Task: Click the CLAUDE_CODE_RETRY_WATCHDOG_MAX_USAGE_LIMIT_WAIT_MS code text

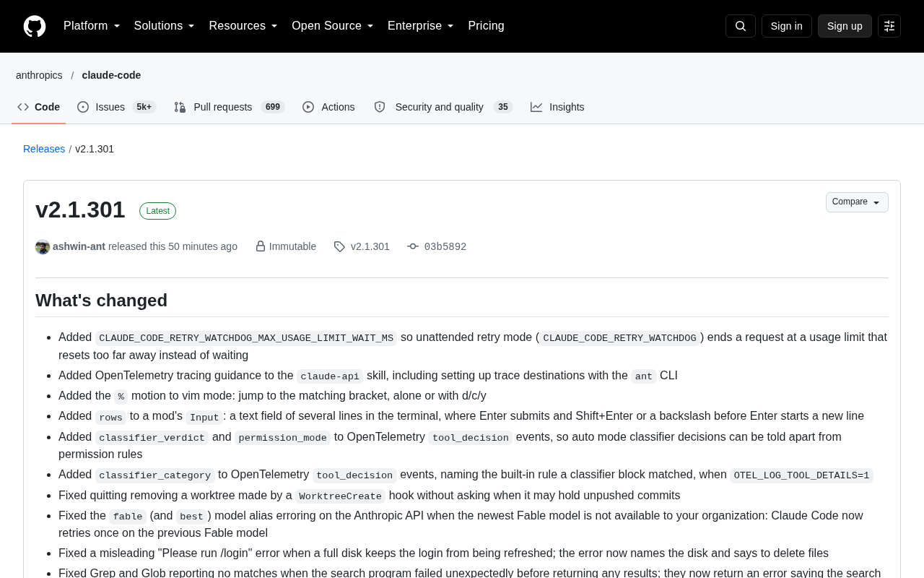Action: (246, 338)
